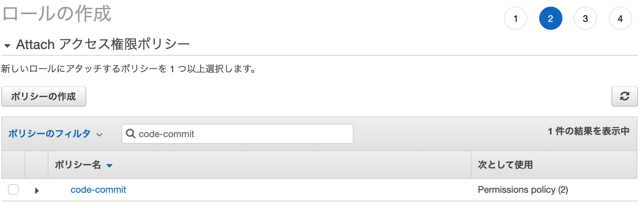Click the highlighted step 2 circle

tap(551, 19)
